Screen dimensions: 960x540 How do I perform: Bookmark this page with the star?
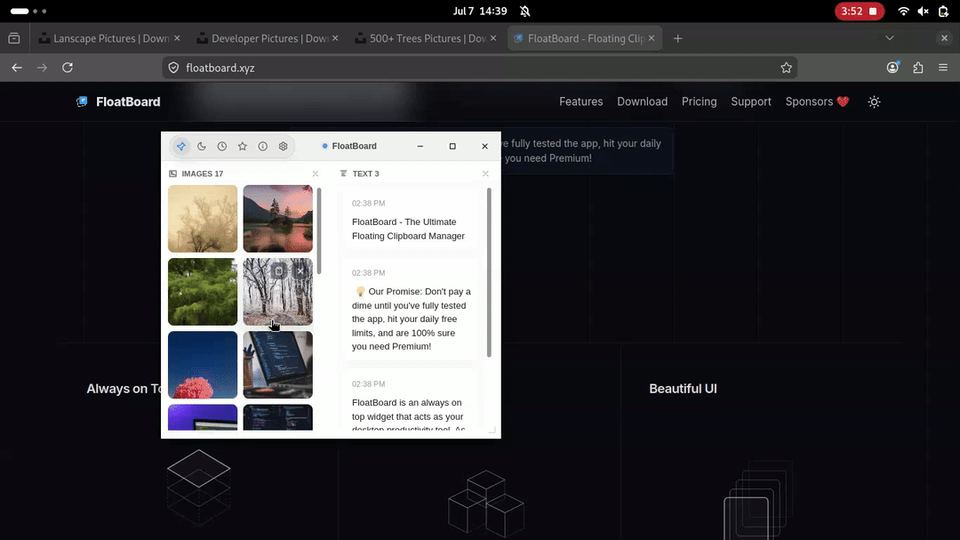tap(786, 68)
